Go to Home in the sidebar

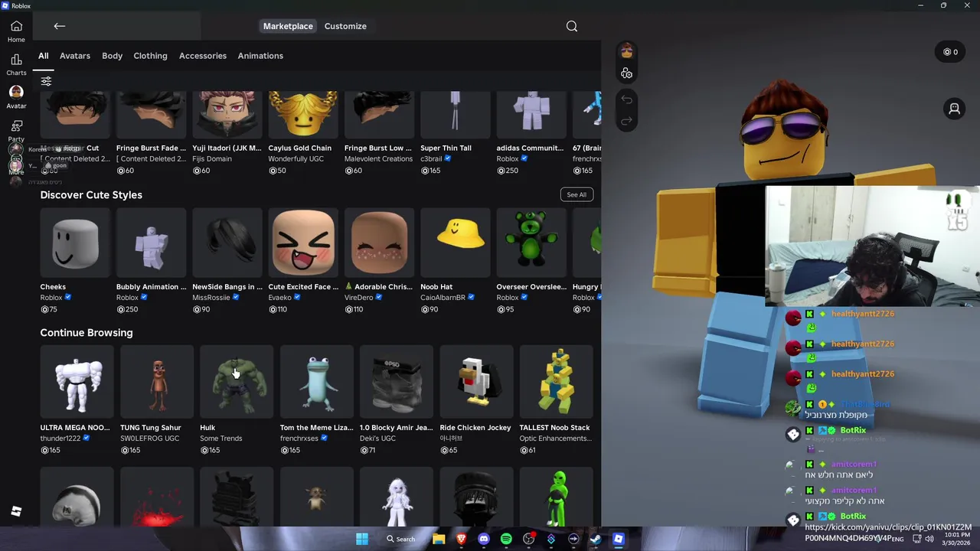point(16,31)
